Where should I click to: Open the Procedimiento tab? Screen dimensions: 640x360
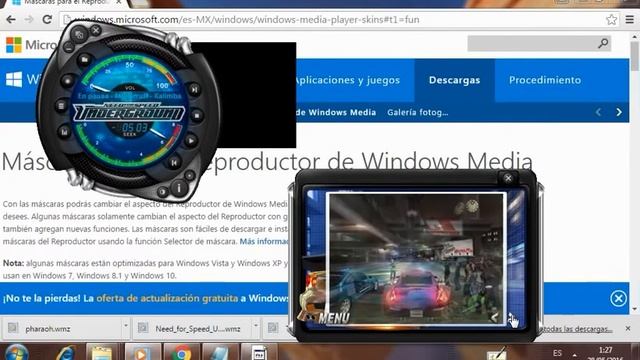(x=544, y=80)
